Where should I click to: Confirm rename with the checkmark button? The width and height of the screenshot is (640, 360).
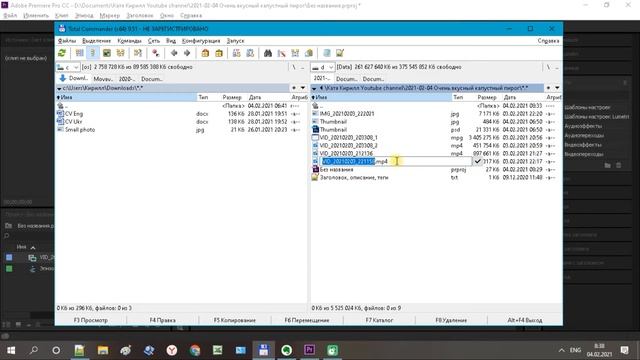tap(478, 161)
